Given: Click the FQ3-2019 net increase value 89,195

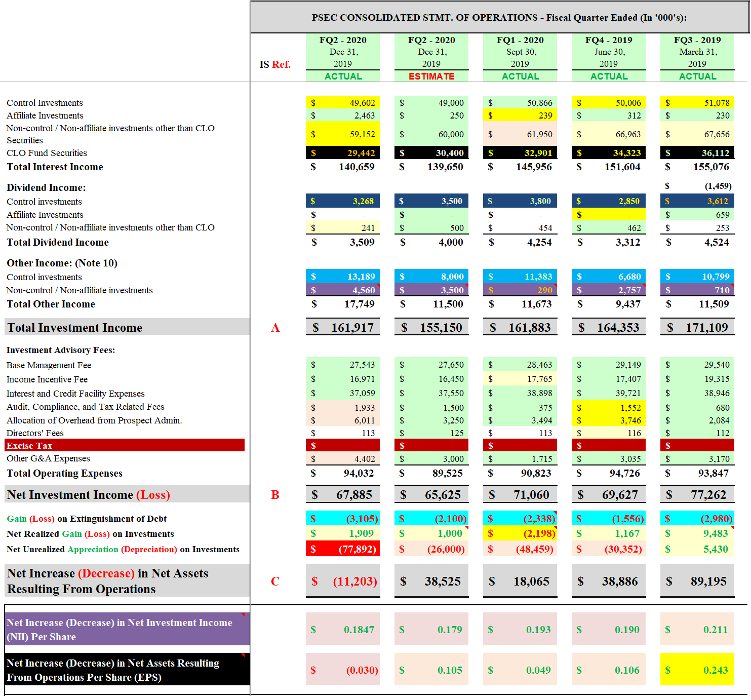Looking at the screenshot, I should pos(708,581).
